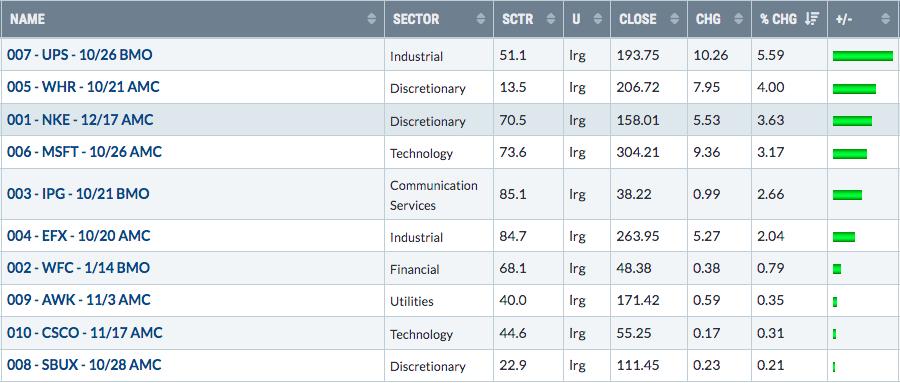Viewport: 900px width, 383px height.
Task: Click the CHG column header
Action: click(x=708, y=19)
